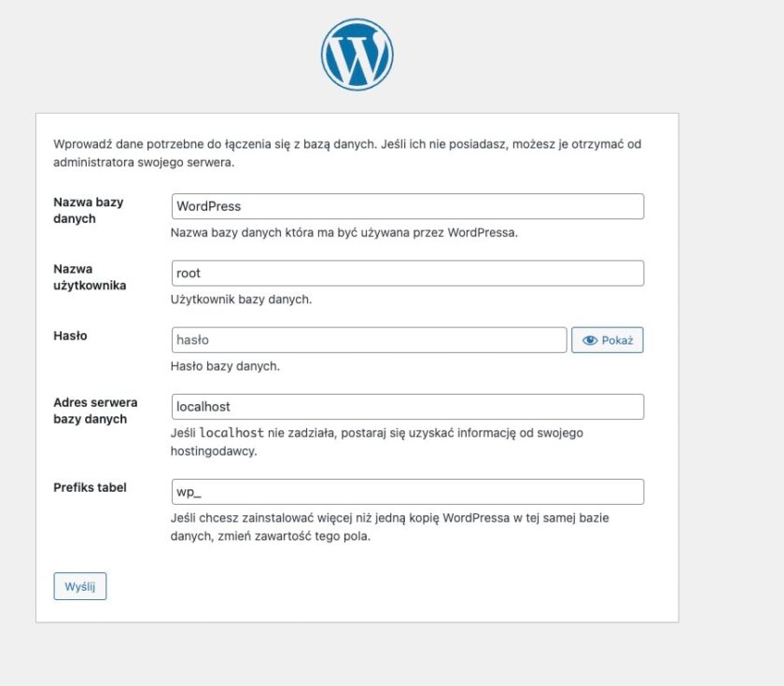
Task: Select the database name field showing WordPress
Action: (x=406, y=206)
